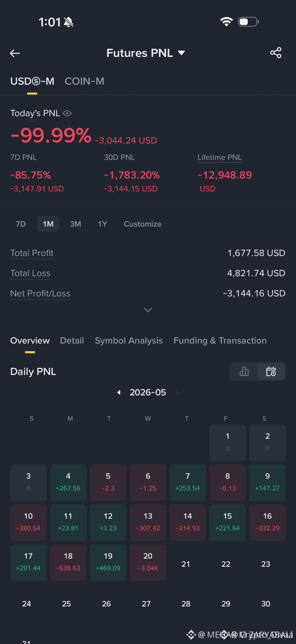Select the 3M time range
Image resolution: width=296 pixels, height=644 pixels.
pos(75,224)
